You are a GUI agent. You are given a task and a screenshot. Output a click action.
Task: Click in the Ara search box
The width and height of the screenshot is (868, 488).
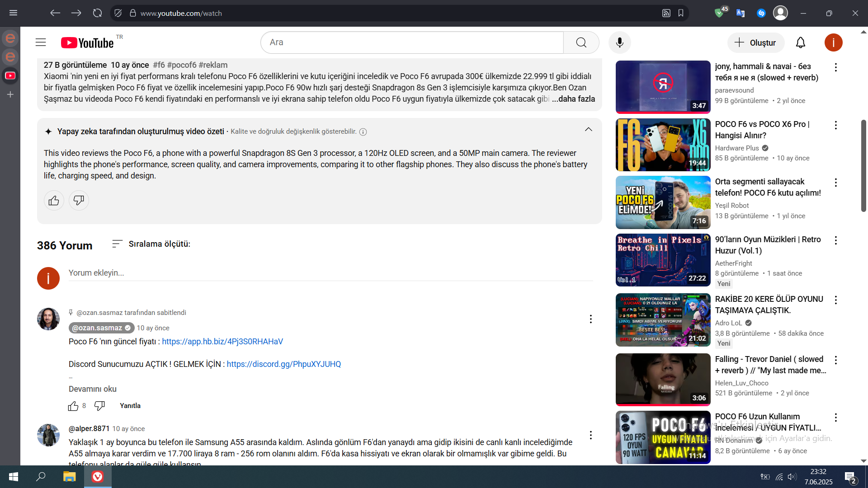tap(412, 42)
